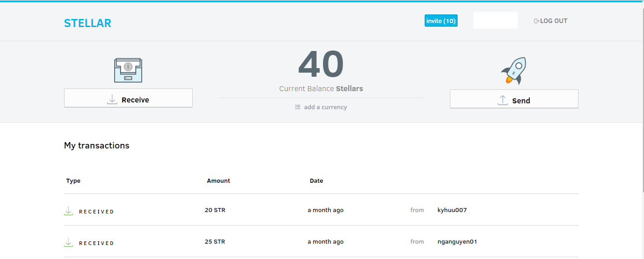Viewport: 644px width, 259px height.
Task: Open sender nganguyen01's name
Action: coord(457,242)
